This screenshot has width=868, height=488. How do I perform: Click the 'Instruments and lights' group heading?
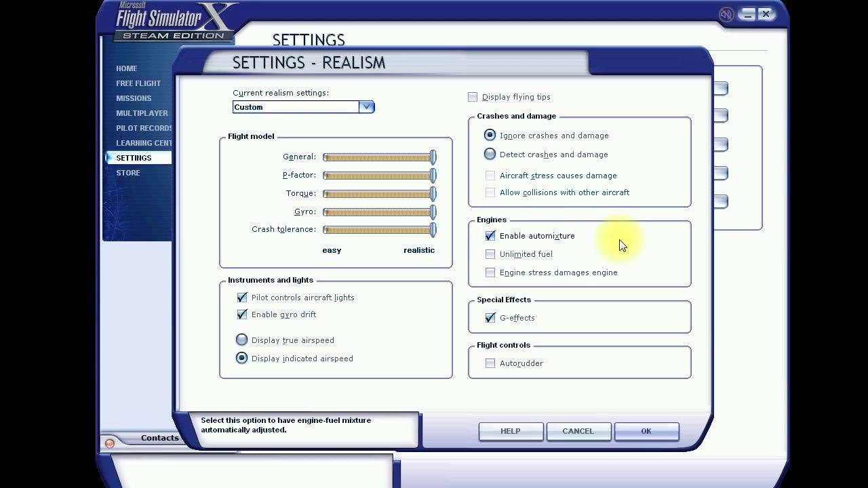271,280
